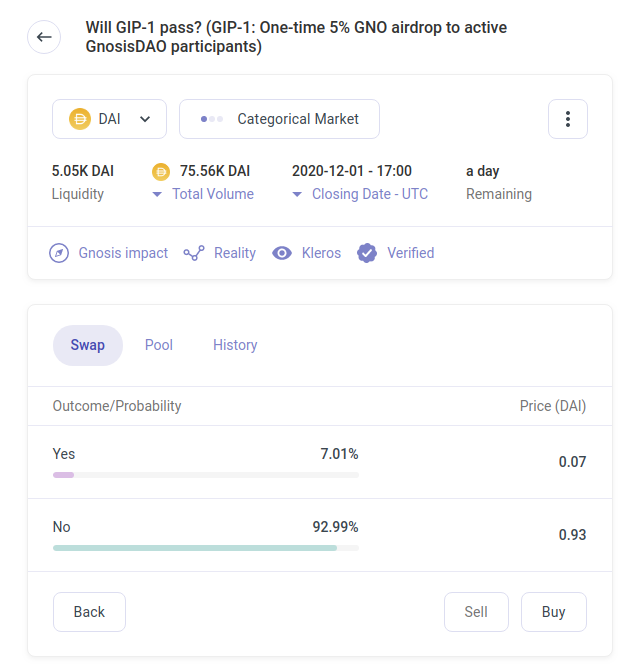
Task: Click the Gnosis impact compass icon
Action: click(59, 253)
